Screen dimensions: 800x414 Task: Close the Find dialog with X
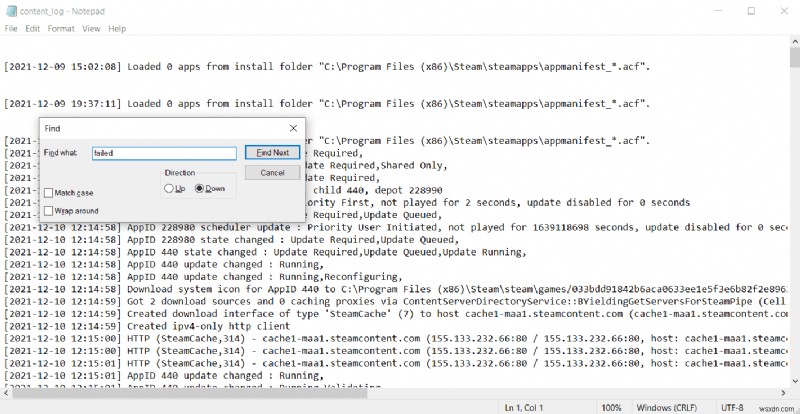click(293, 129)
